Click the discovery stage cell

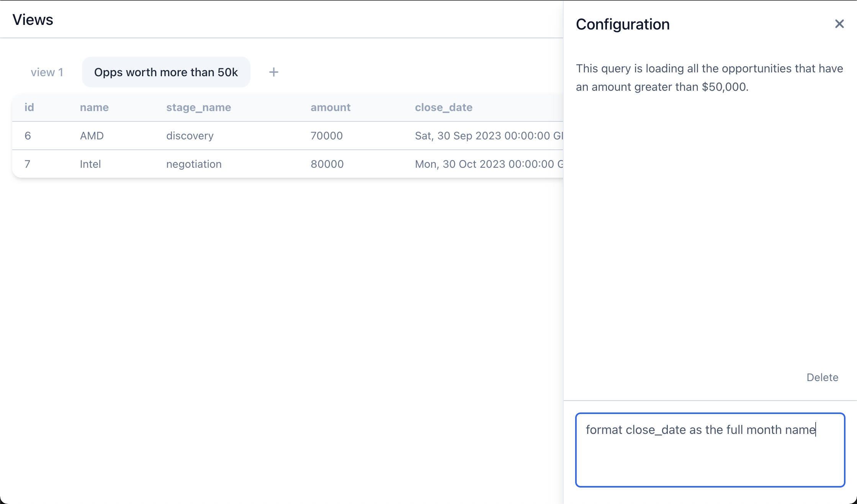click(x=190, y=136)
